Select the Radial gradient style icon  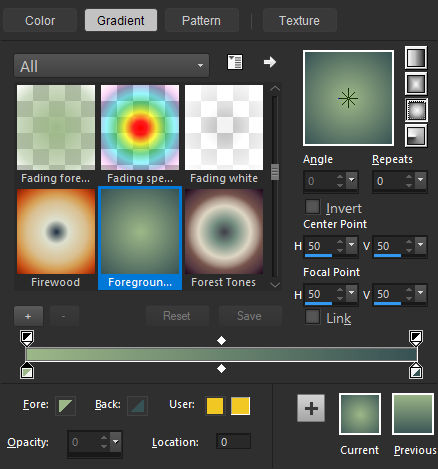pyautogui.click(x=416, y=136)
